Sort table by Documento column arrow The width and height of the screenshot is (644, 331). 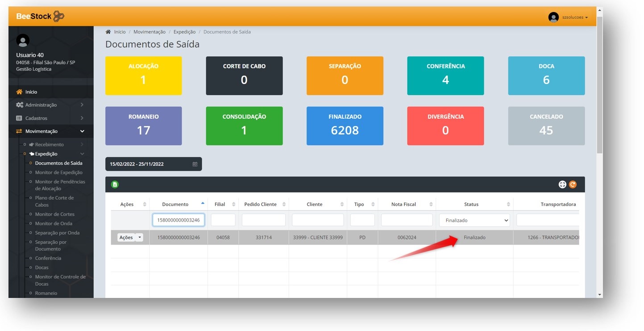(x=203, y=204)
